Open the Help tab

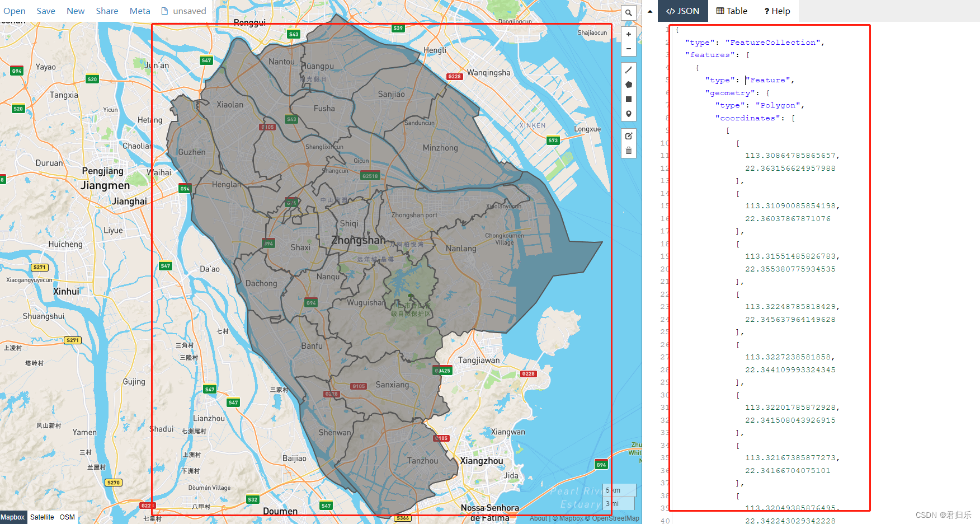coord(777,11)
